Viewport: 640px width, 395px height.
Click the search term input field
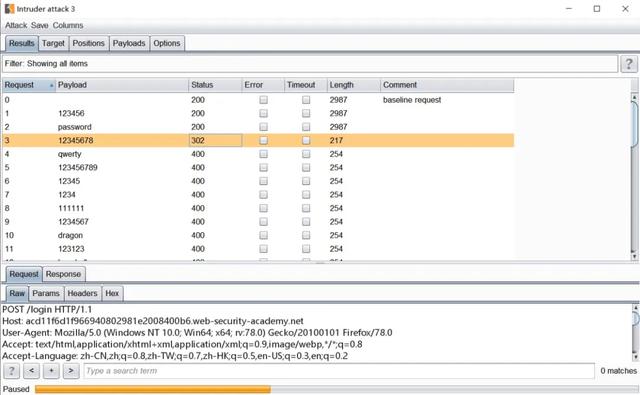point(339,371)
